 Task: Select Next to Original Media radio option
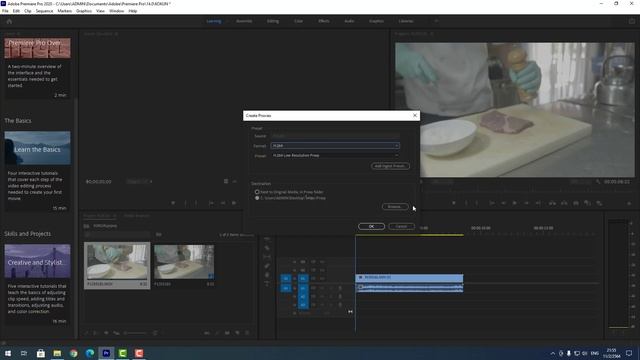pyautogui.click(x=257, y=192)
